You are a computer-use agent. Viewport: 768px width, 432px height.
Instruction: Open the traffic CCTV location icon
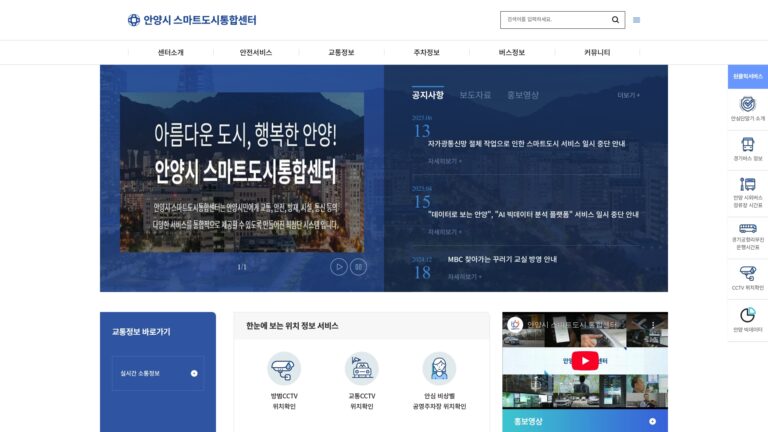(361, 368)
